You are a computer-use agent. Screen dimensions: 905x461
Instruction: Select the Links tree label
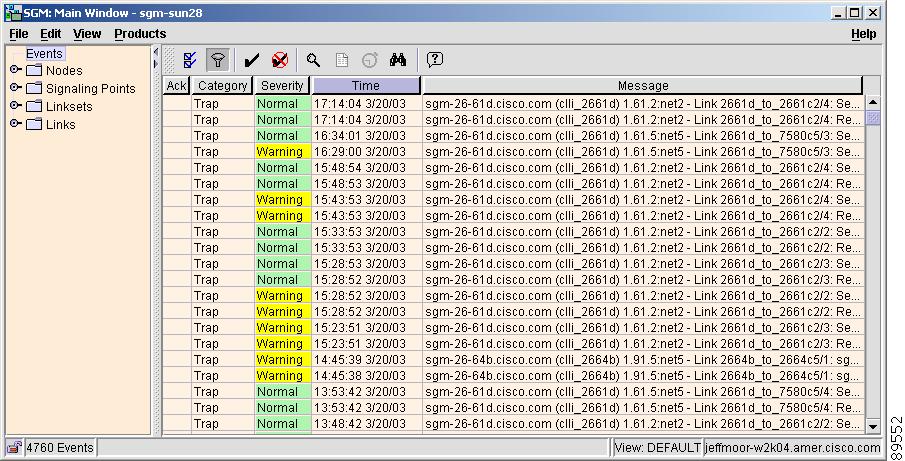pyautogui.click(x=61, y=124)
